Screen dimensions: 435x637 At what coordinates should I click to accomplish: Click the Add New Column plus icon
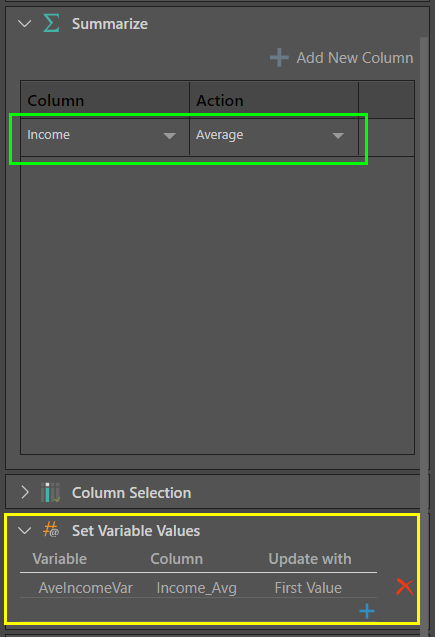[x=279, y=58]
